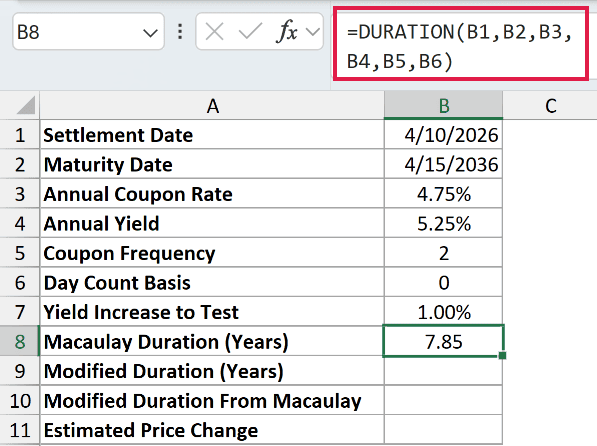Click the 'Estimated Price Change' cell

click(x=212, y=430)
